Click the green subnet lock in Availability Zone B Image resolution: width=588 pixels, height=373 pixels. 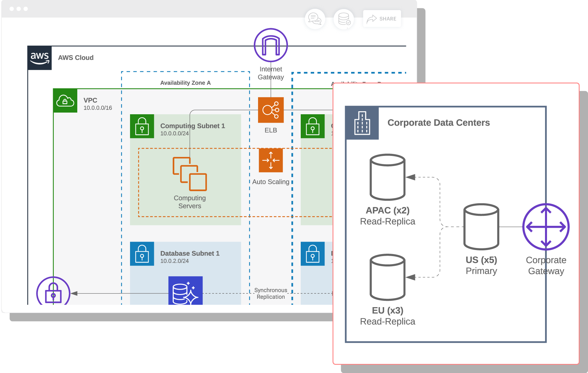[312, 127]
